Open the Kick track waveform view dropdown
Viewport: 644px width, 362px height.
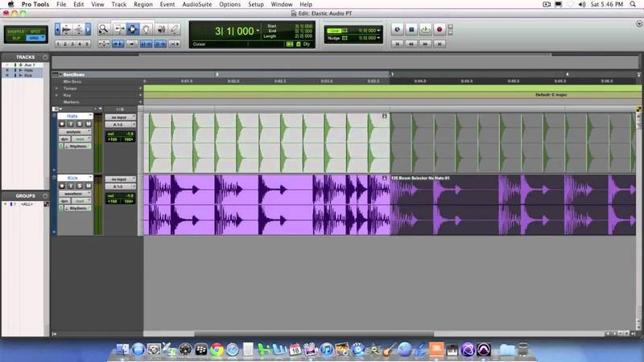point(74,192)
